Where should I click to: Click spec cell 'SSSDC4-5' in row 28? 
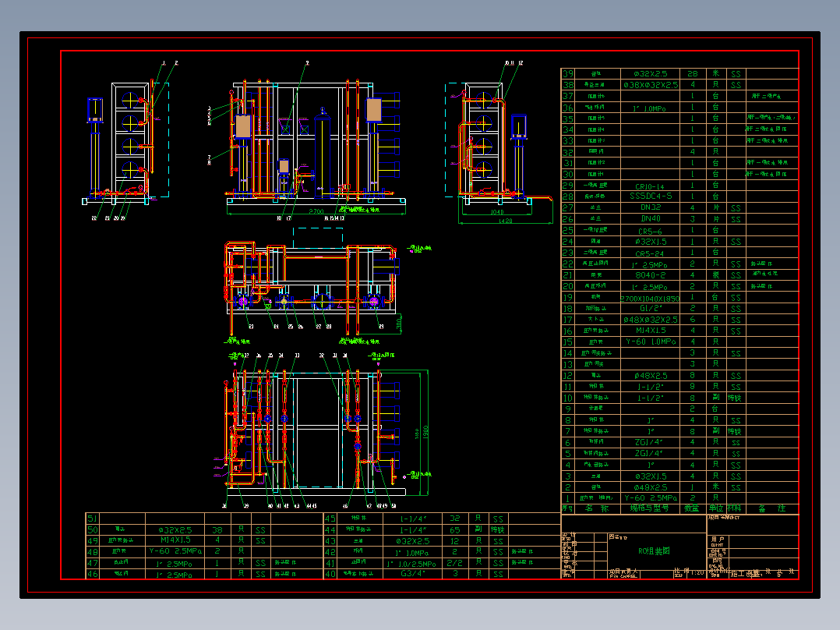pos(651,196)
